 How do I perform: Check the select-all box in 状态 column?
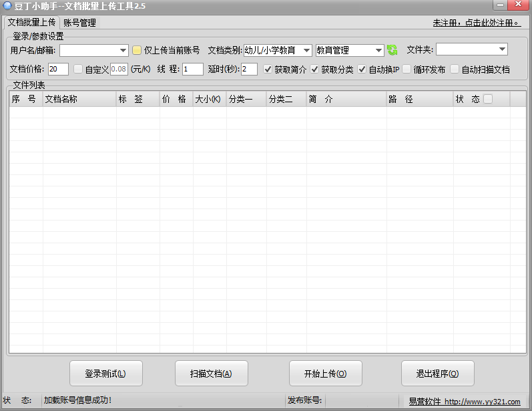tap(488, 99)
